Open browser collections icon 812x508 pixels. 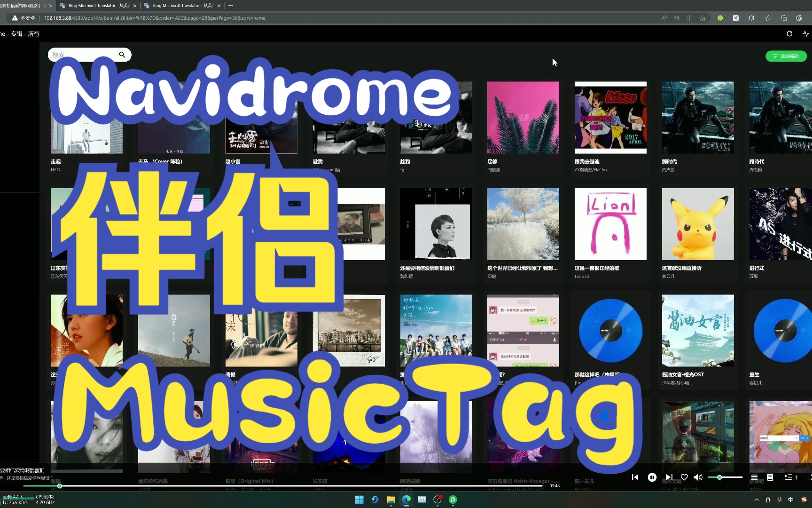tap(784, 18)
